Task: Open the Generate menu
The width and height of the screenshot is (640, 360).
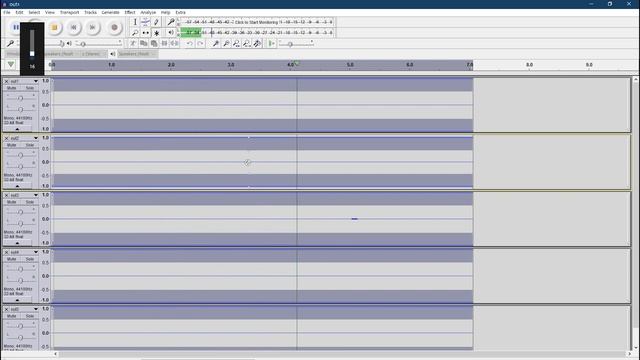Action: point(110,12)
